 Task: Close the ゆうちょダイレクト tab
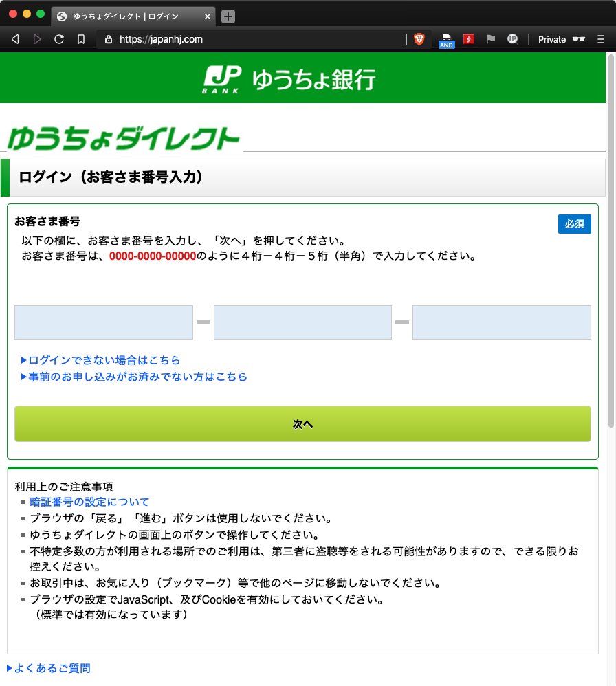(208, 16)
